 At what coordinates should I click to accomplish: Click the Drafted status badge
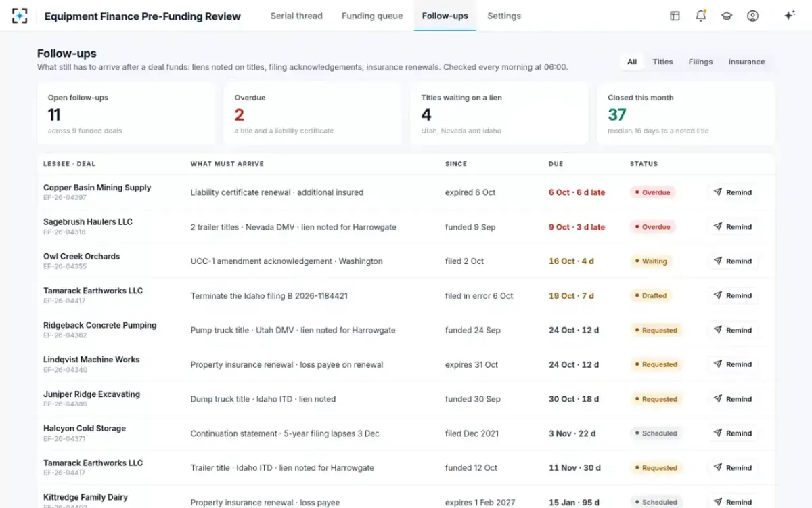(x=651, y=295)
